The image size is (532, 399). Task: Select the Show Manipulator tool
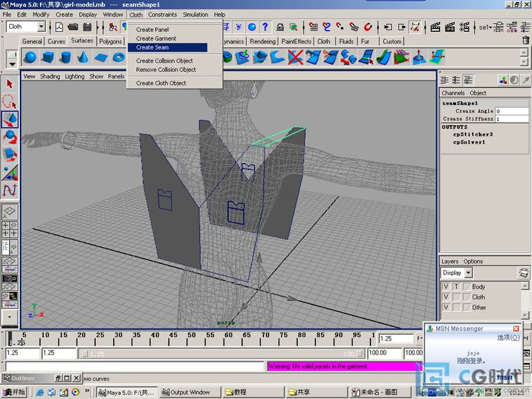coord(9,172)
